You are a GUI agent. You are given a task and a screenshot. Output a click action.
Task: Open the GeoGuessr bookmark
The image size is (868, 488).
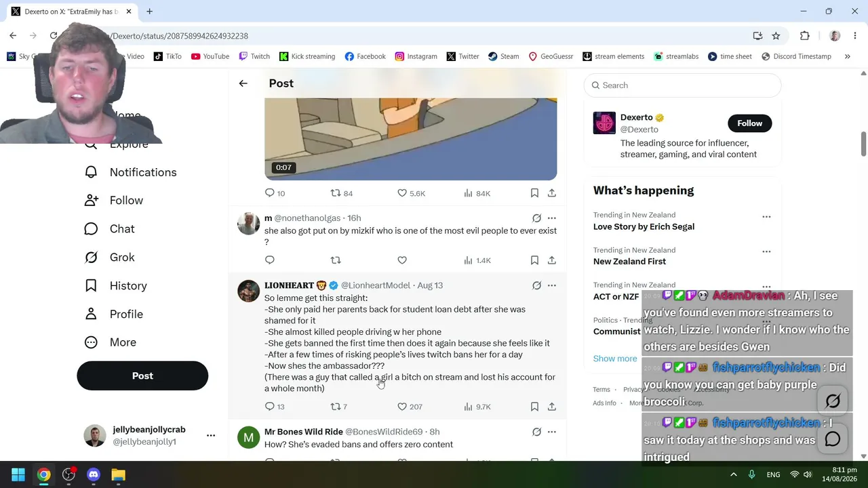click(551, 56)
